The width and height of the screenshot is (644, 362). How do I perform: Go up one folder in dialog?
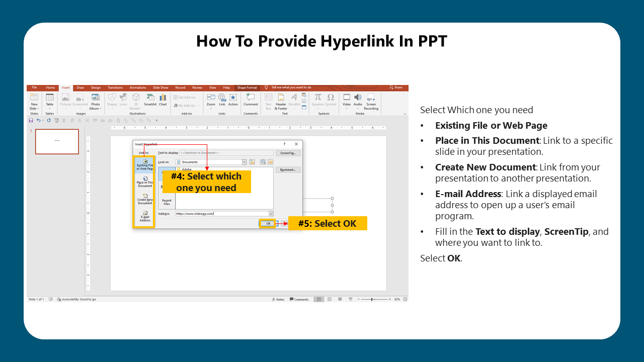[252, 162]
